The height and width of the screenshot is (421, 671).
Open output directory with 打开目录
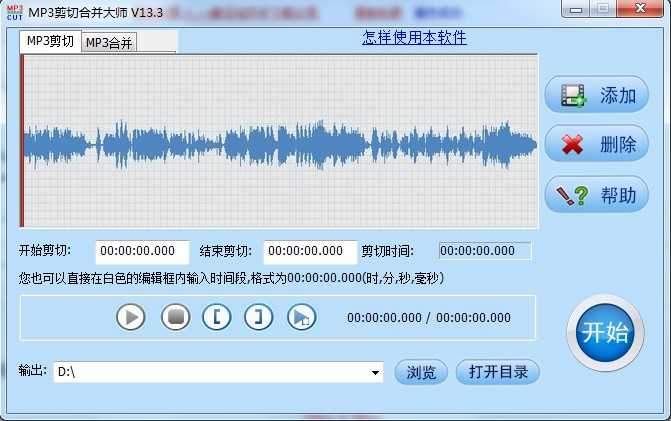pos(498,372)
